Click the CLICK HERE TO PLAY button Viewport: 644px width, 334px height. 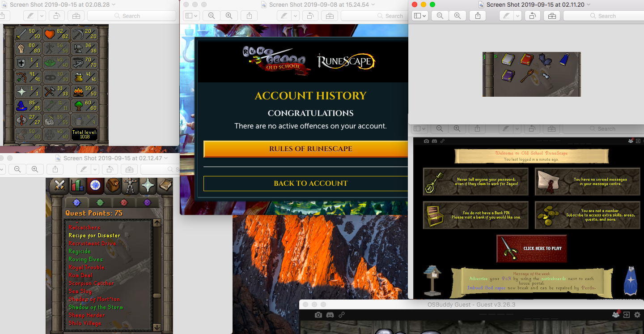click(x=532, y=248)
